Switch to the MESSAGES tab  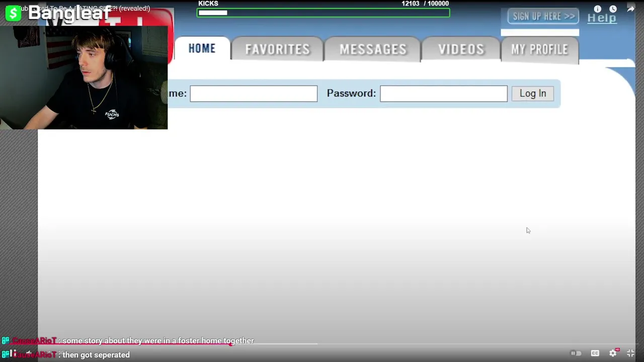point(373,49)
